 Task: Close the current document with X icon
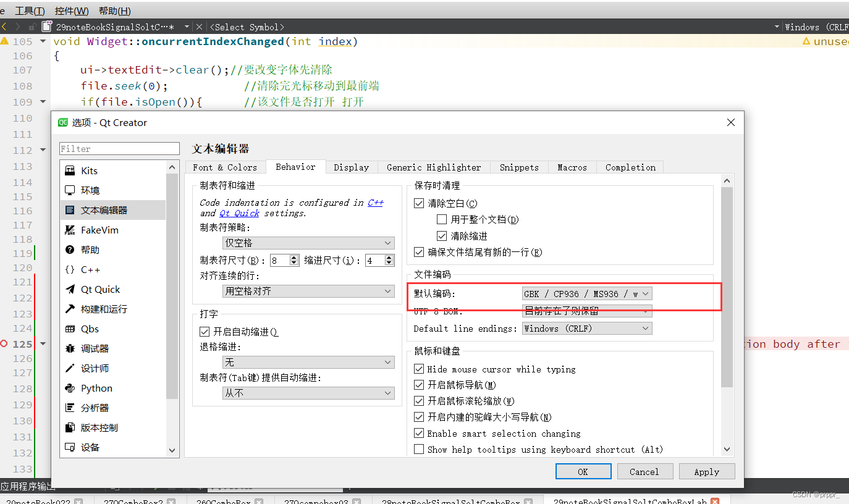pyautogui.click(x=198, y=27)
